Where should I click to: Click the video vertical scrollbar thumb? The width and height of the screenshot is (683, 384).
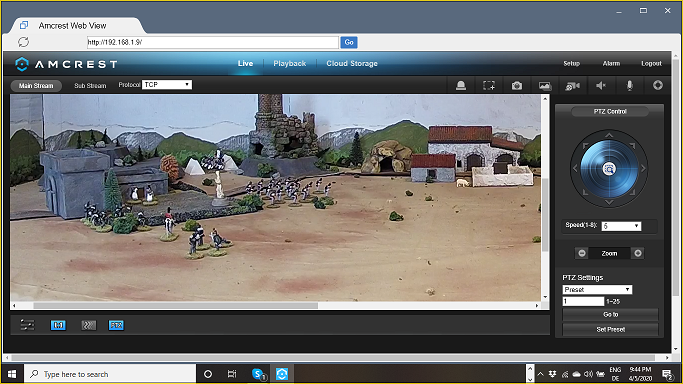(x=545, y=215)
